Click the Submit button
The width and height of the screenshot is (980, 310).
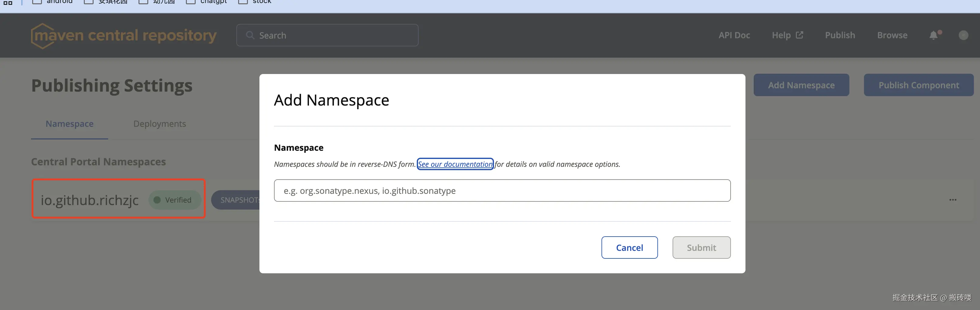[x=701, y=248]
